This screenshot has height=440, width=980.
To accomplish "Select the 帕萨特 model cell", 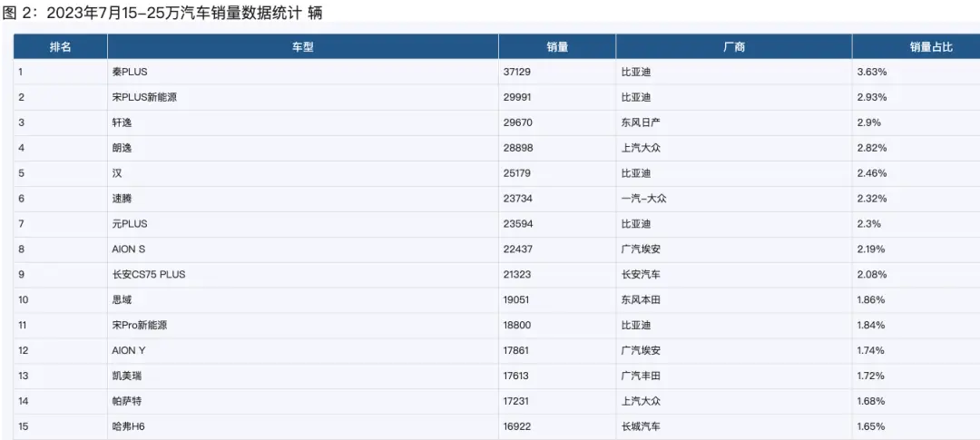I will click(126, 401).
